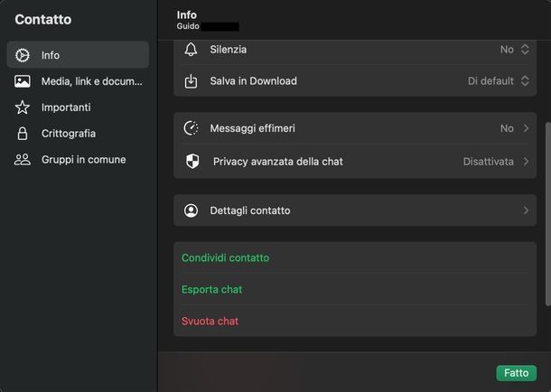Open the Salva in Download Di default dropdown
The image size is (551, 392).
(x=499, y=81)
